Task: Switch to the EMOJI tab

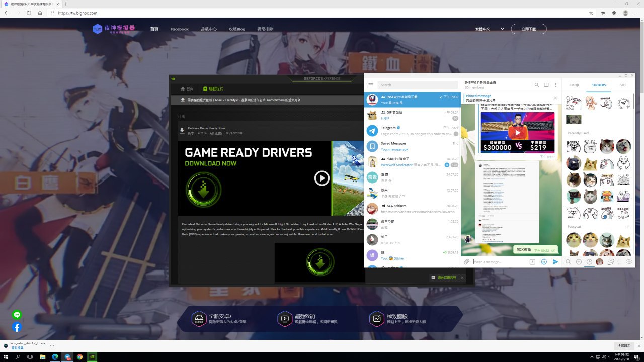Action: point(574,85)
